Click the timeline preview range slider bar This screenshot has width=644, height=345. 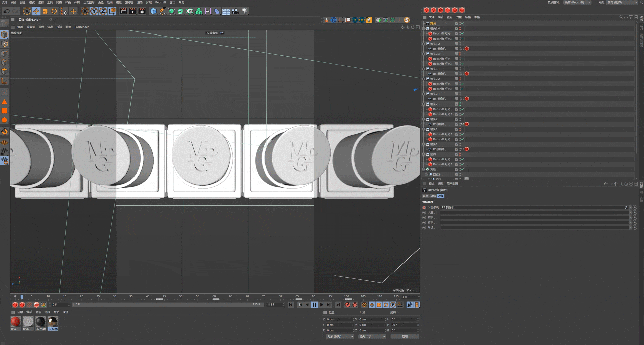point(168,305)
